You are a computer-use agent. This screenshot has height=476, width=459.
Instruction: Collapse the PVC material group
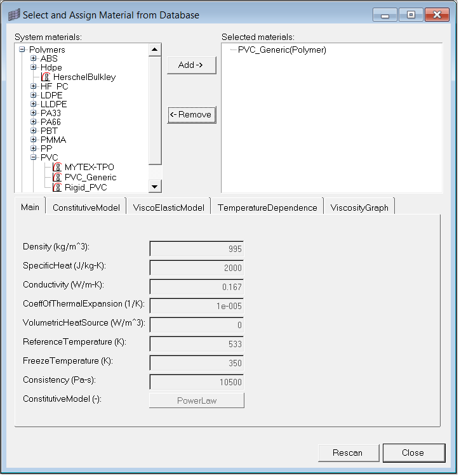pos(34,157)
